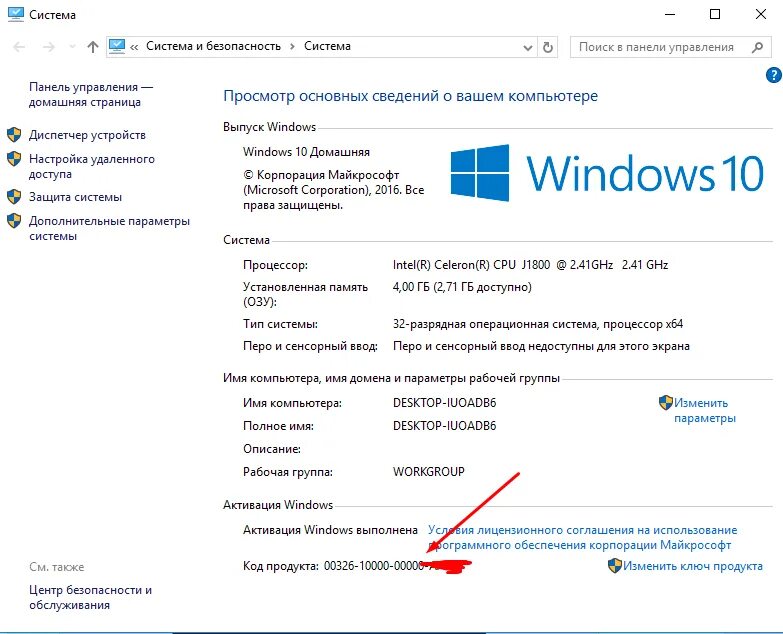Screen dimensions: 783x634
Task: Select the Windows 10 Домашняя text
Action: [x=306, y=152]
